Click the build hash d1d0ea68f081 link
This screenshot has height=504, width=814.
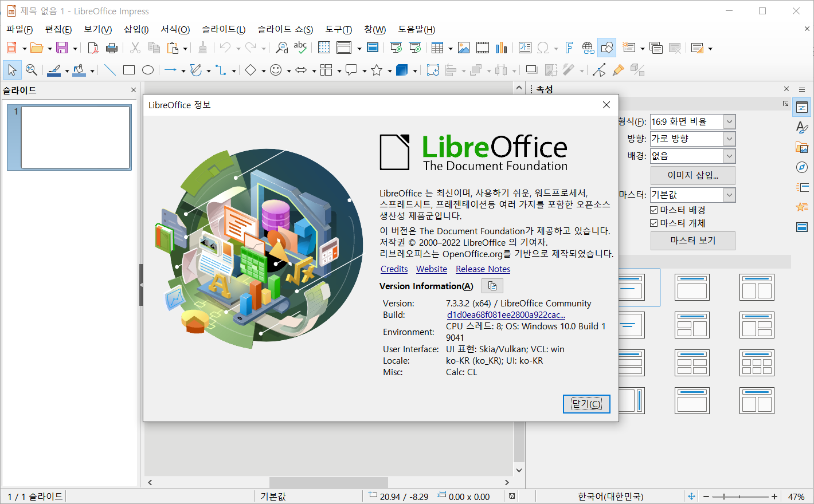click(506, 315)
